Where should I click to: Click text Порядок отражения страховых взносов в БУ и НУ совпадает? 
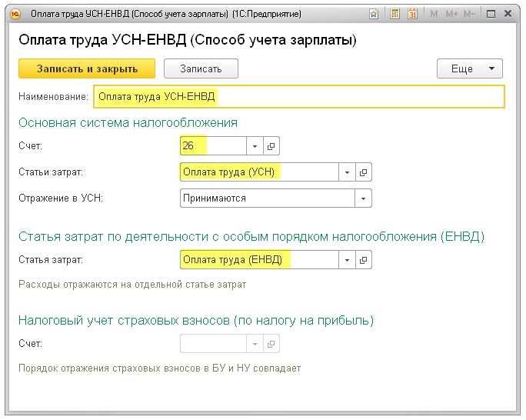[159, 368]
